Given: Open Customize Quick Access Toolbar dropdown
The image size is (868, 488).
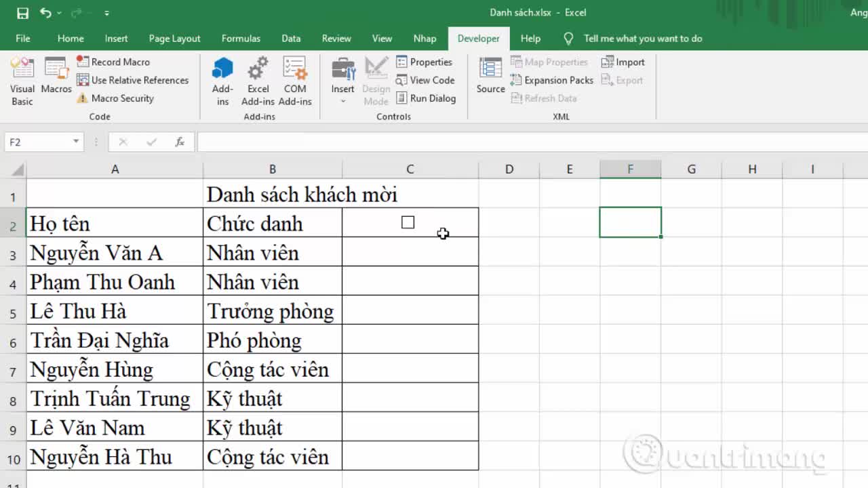Looking at the screenshot, I should 107,13.
